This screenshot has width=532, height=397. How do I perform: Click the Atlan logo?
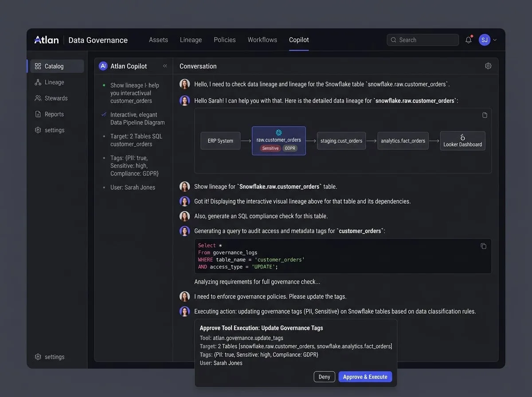point(46,40)
